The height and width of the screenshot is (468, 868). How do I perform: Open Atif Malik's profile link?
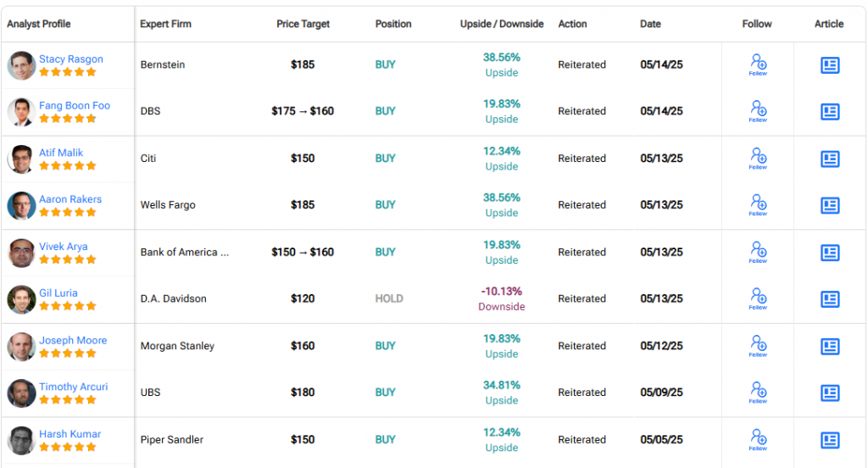click(x=61, y=153)
